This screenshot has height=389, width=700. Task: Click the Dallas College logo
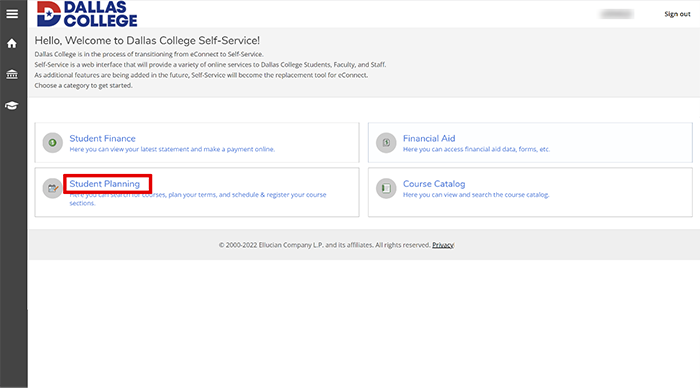(x=87, y=14)
